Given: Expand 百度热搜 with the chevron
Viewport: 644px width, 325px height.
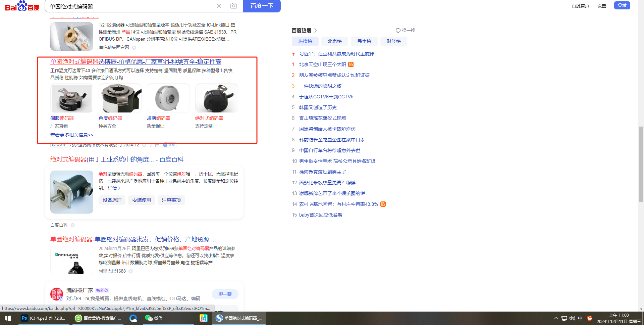Looking at the screenshot, I should [315, 31].
